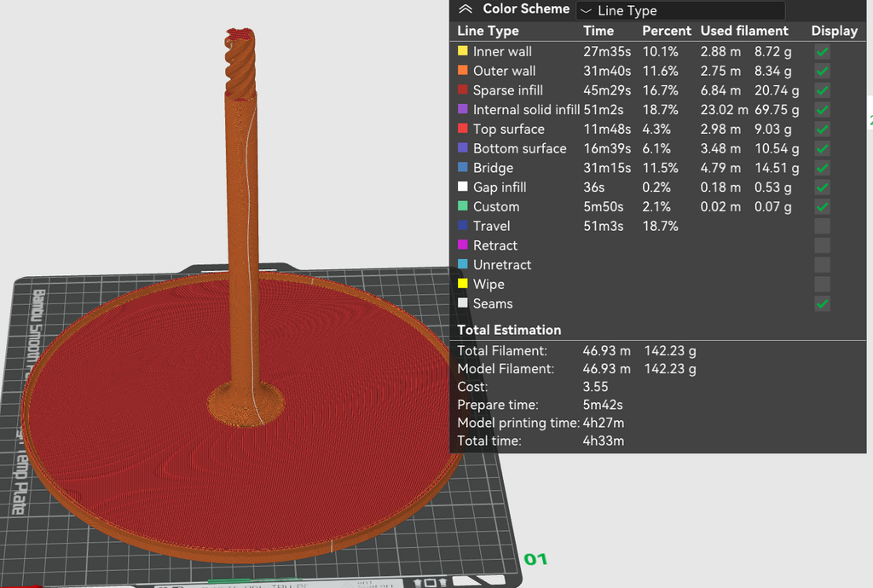This screenshot has height=588, width=873.
Task: Collapse the Color Scheme legend panel
Action: coord(465,9)
